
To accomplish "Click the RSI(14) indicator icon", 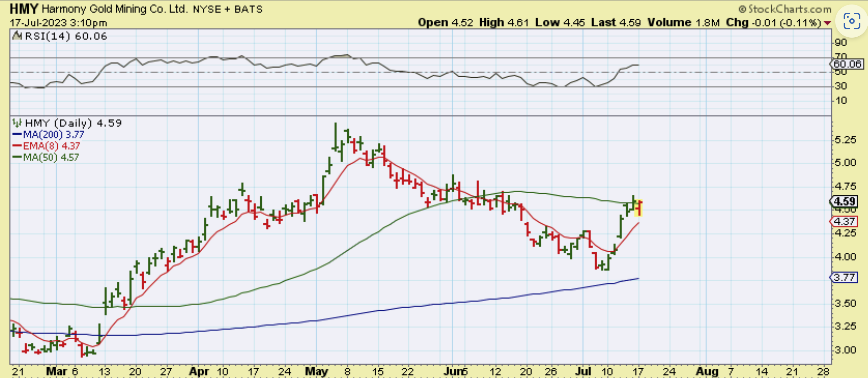I will 17,36.
